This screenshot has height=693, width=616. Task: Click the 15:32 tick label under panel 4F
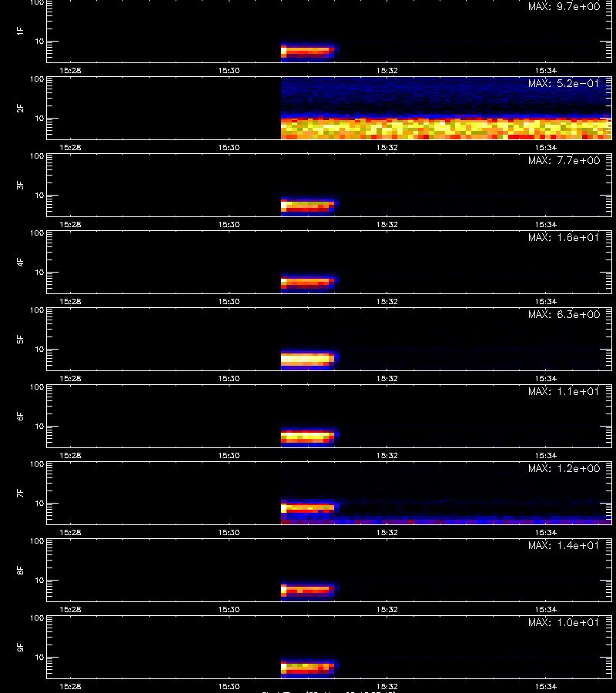(387, 301)
